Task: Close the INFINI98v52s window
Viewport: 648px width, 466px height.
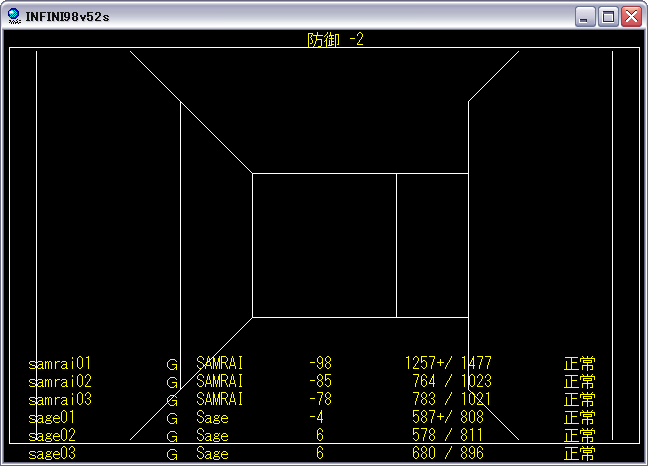Action: click(631, 17)
